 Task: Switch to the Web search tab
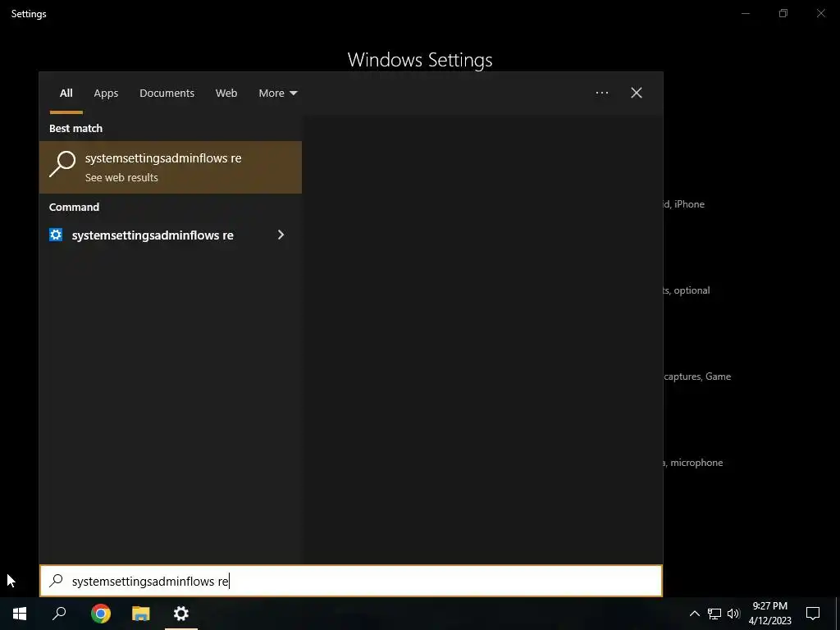click(x=226, y=94)
